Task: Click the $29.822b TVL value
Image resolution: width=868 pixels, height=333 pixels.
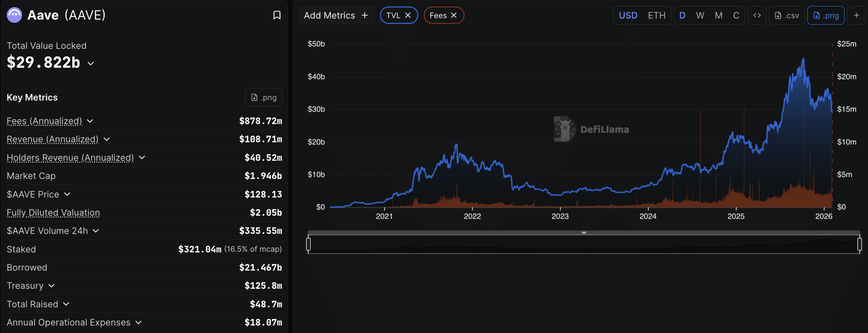Action: click(43, 62)
